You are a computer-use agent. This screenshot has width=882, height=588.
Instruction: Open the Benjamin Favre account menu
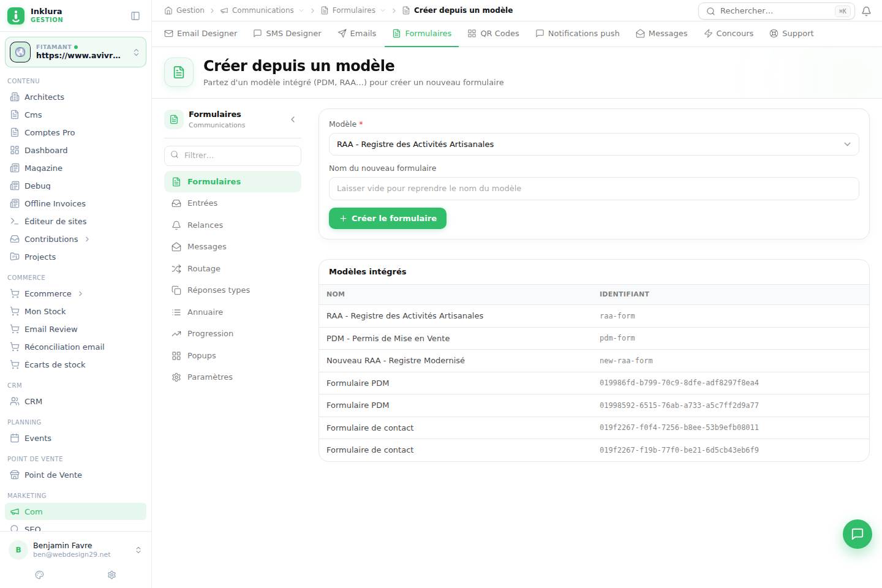point(76,549)
